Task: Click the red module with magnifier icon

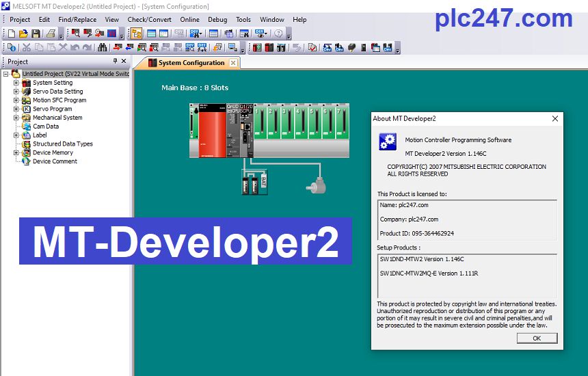Action: tap(75, 33)
